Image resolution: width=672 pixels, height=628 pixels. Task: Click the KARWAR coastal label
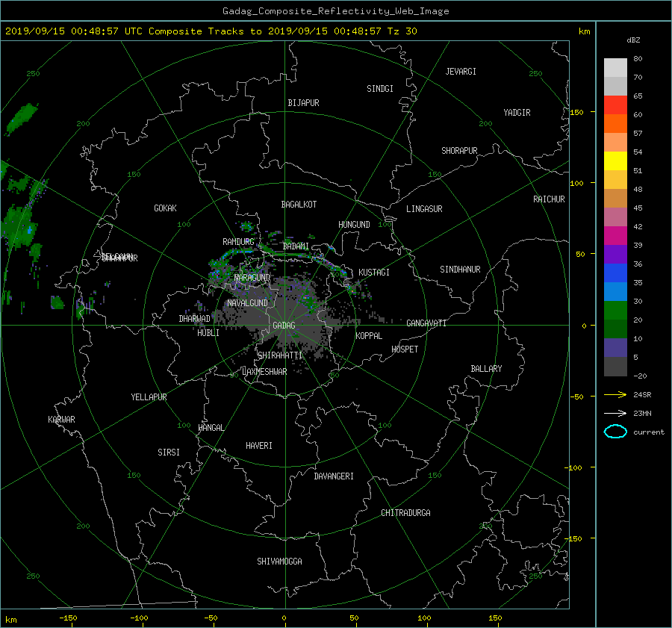61,419
